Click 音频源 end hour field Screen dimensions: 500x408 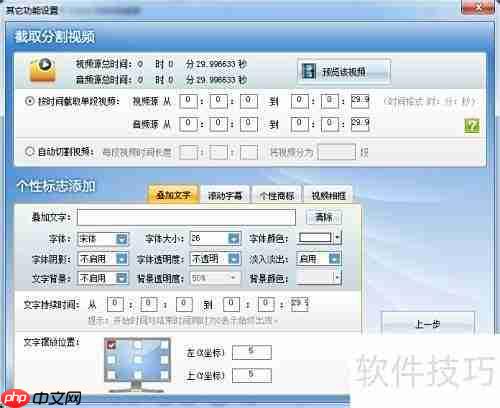(x=300, y=124)
